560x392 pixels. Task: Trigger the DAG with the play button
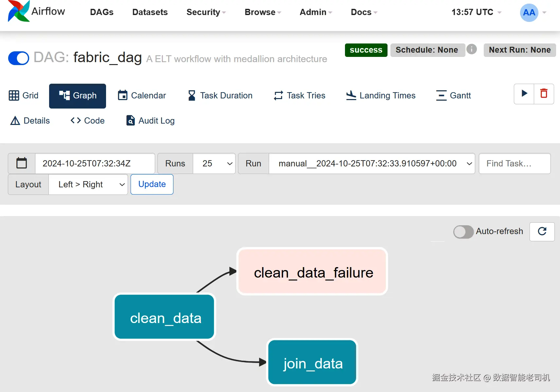524,94
